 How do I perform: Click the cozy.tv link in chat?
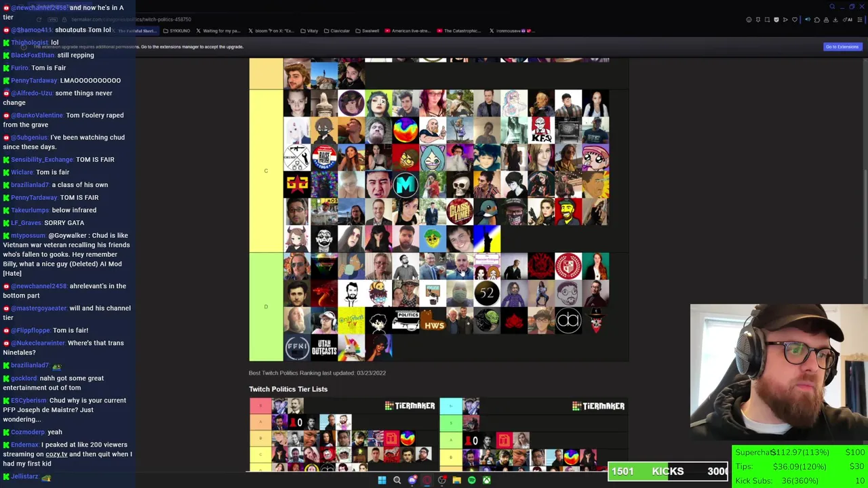(56, 454)
